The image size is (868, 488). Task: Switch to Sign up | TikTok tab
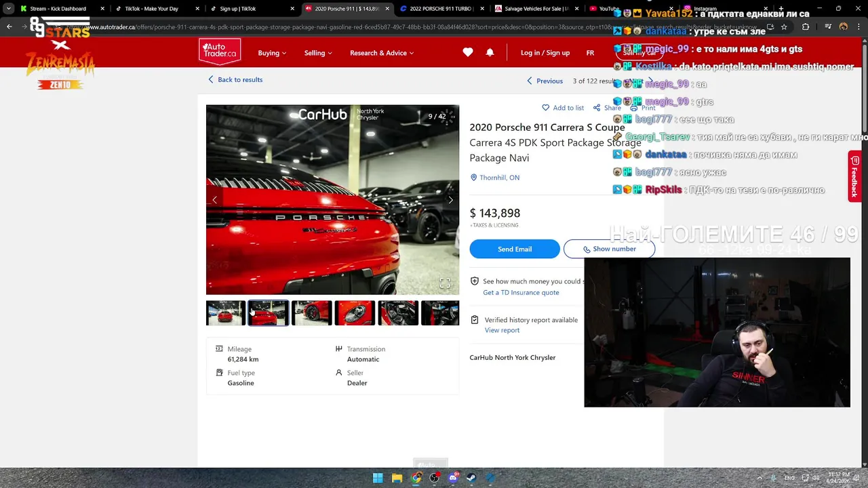click(x=252, y=9)
